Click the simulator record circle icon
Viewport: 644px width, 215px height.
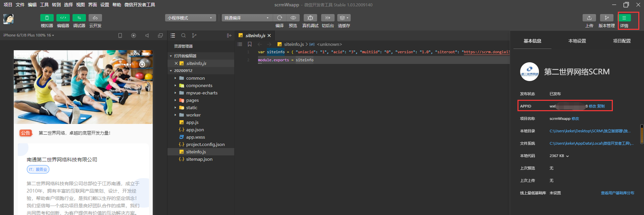pyautogui.click(x=134, y=35)
